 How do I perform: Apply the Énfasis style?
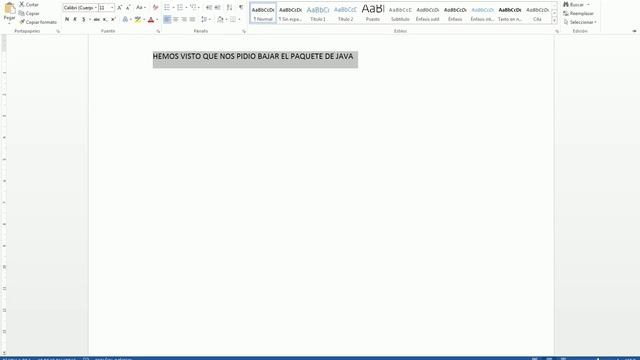click(455, 13)
